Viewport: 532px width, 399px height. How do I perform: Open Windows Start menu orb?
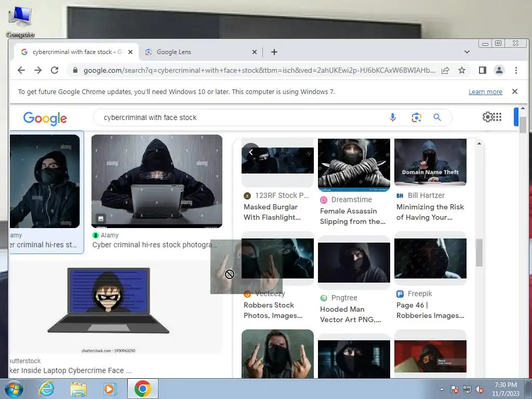(14, 389)
